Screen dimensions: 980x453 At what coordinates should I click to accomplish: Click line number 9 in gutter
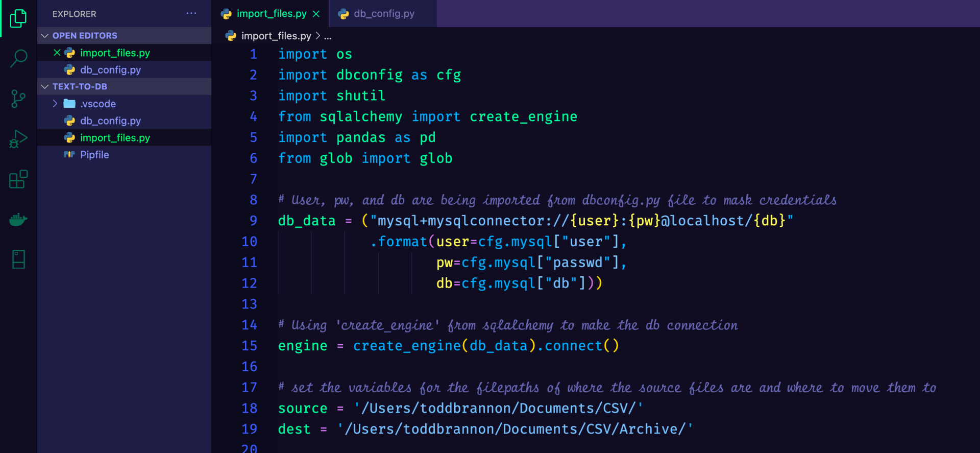pyautogui.click(x=253, y=221)
